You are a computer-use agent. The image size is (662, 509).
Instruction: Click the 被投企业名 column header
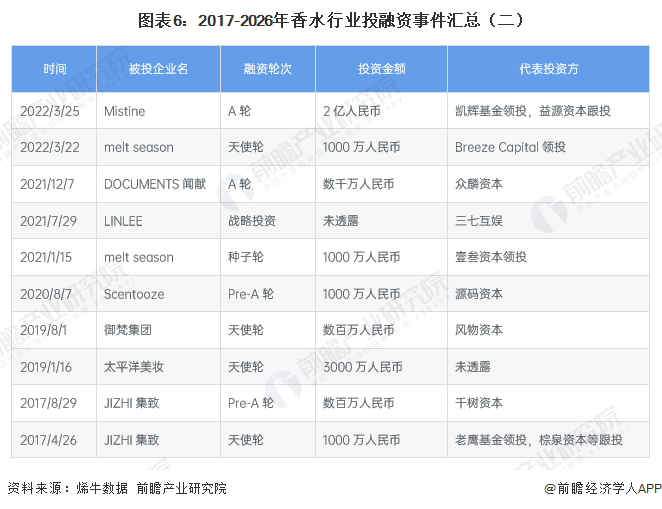[158, 68]
